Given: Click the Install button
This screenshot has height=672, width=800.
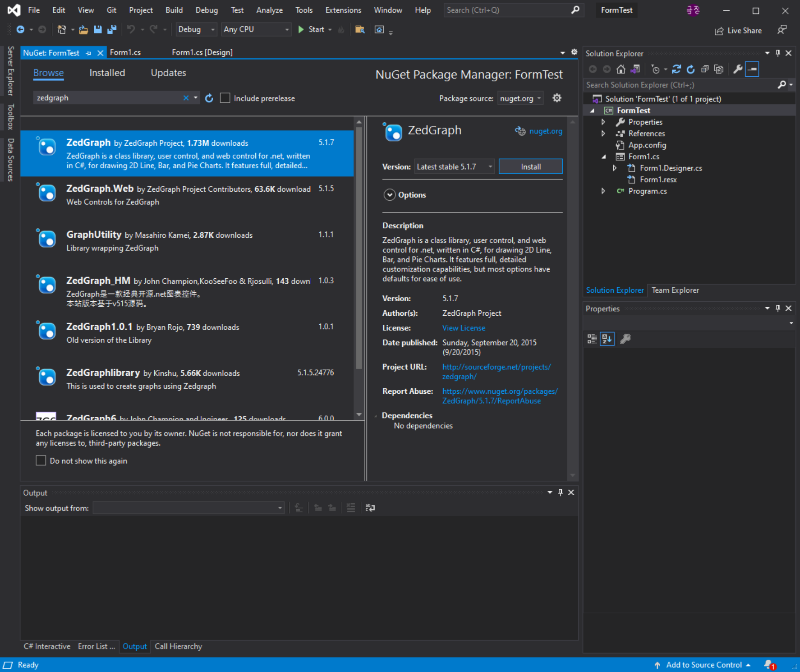Looking at the screenshot, I should [531, 167].
